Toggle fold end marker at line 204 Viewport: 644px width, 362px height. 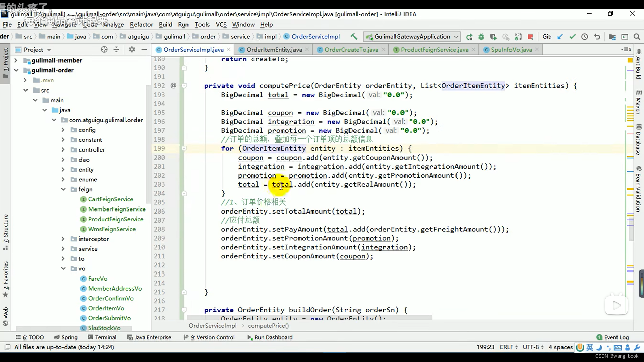pyautogui.click(x=184, y=193)
